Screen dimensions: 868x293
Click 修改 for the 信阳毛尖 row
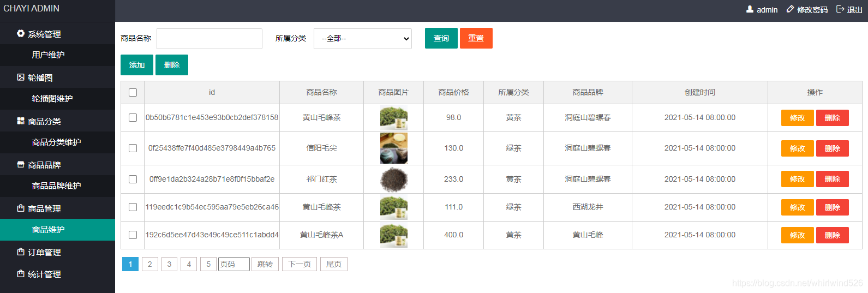(798, 148)
